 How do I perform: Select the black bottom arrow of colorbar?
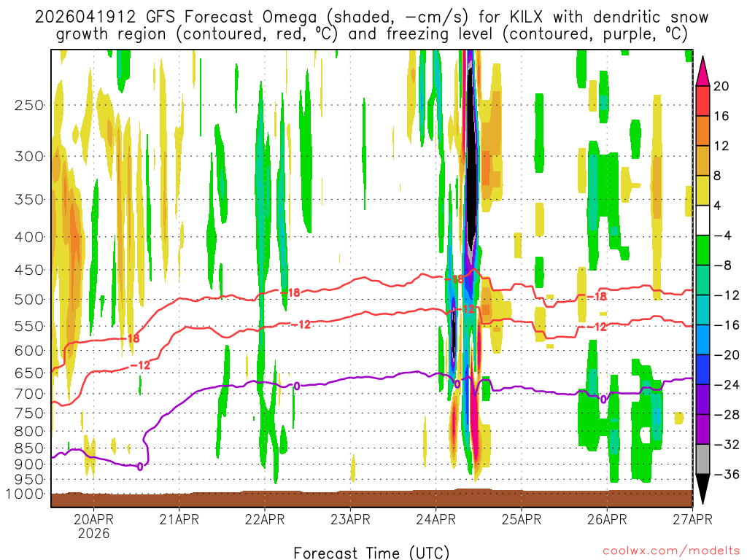click(703, 489)
